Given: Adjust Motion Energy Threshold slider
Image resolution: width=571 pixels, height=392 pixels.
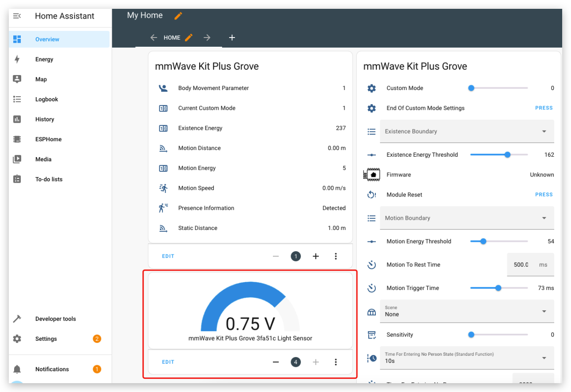Looking at the screenshot, I should [498, 241].
